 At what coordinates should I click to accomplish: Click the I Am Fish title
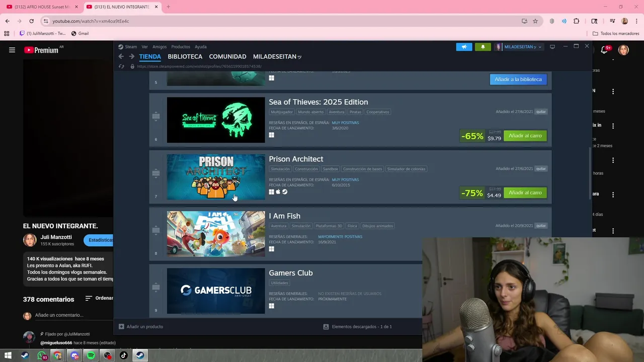point(284,216)
